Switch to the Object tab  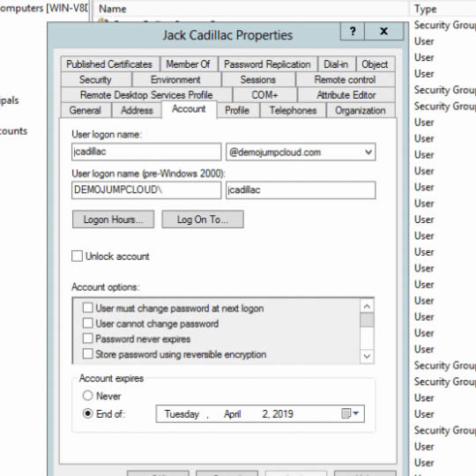point(375,64)
